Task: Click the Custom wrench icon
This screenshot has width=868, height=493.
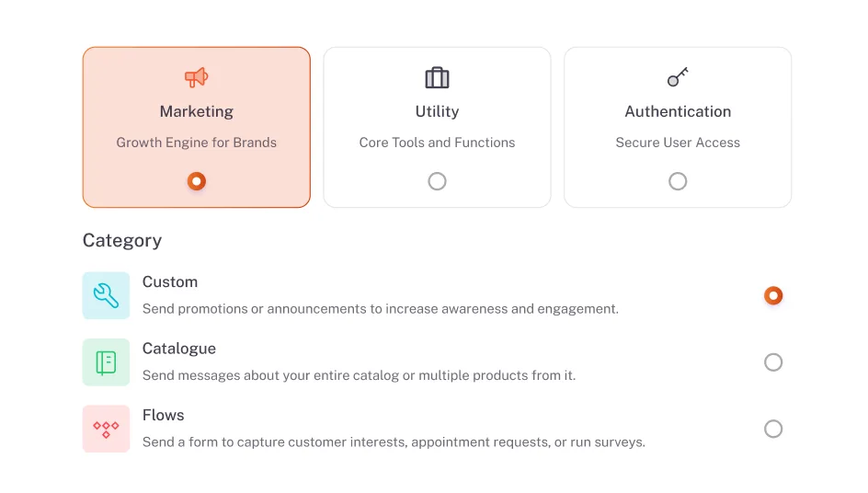Action: pyautogui.click(x=106, y=295)
